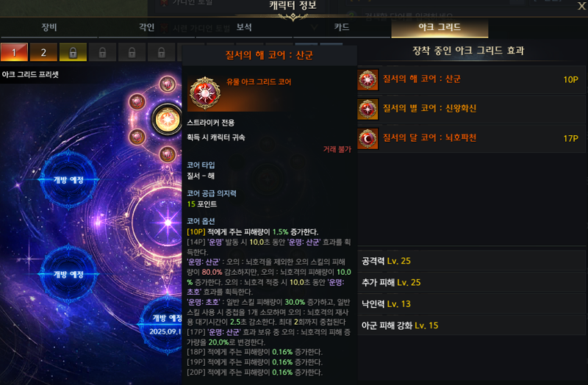Viewport: 588px width, 385px height.
Task: Open the 카드 tab
Action: click(x=342, y=27)
